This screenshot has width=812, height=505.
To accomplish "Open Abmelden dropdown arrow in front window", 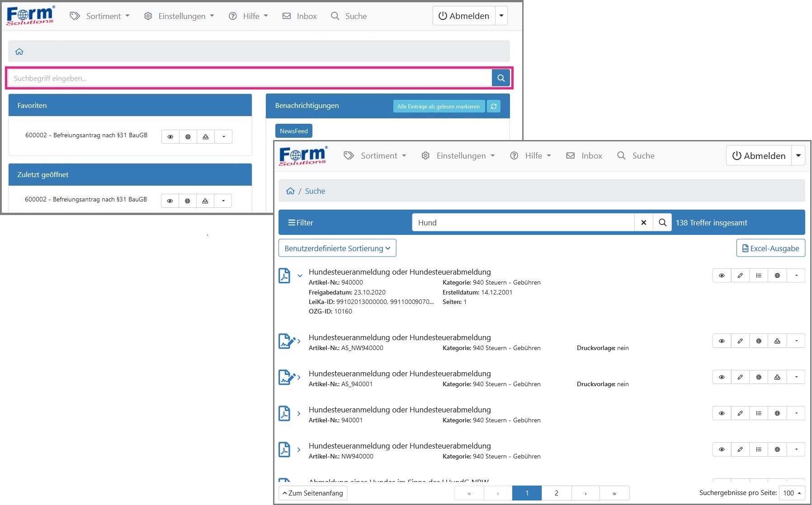I will pos(798,156).
